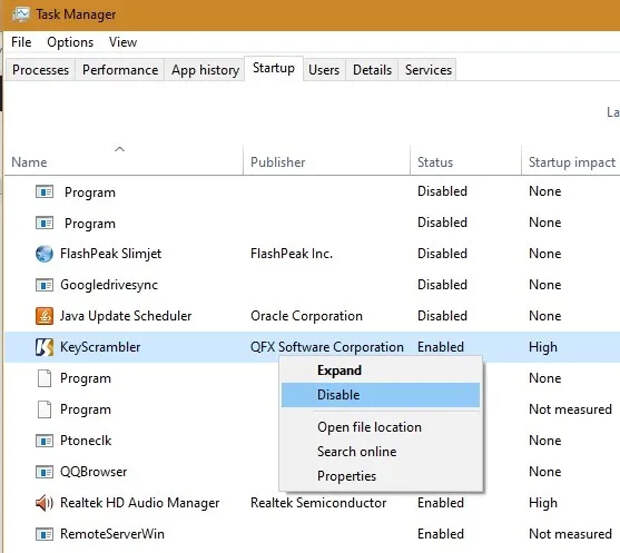The height and width of the screenshot is (553, 620).
Task: Click the Task Manager title bar icon
Action: click(21, 14)
